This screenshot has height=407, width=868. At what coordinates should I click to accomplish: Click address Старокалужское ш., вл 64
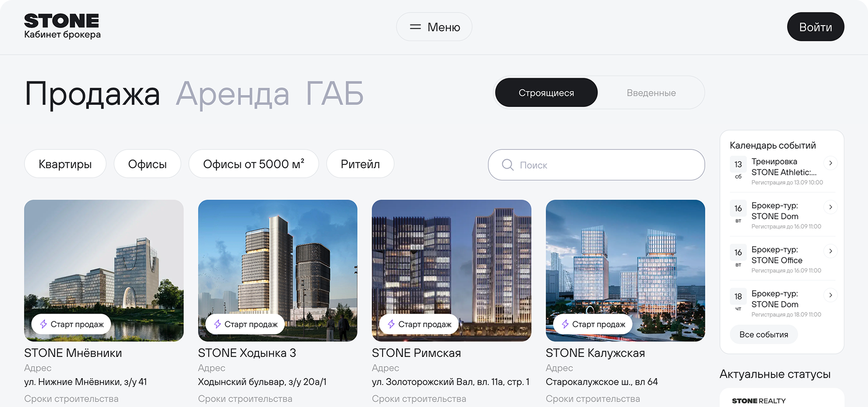(x=602, y=382)
